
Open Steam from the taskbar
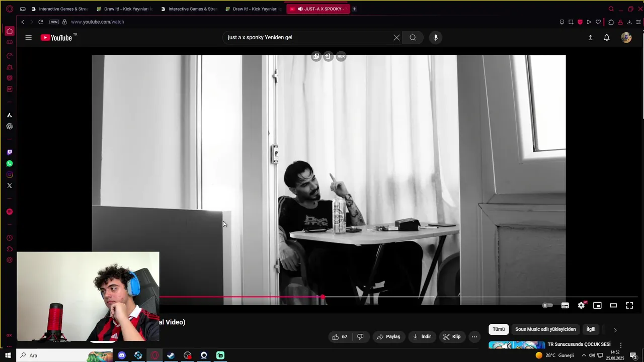171,355
